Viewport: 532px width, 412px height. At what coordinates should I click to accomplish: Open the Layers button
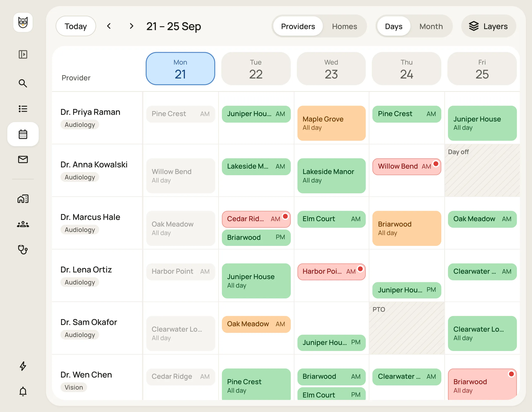coord(488,26)
